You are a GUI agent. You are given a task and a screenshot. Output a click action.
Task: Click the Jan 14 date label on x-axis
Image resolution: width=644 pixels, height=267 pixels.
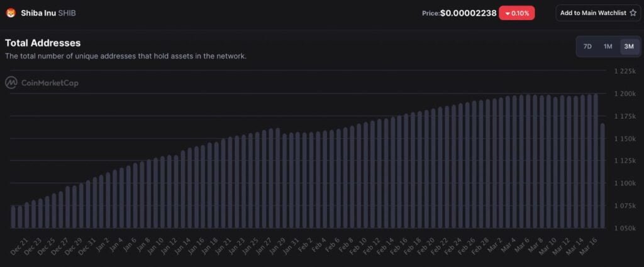tap(183, 246)
